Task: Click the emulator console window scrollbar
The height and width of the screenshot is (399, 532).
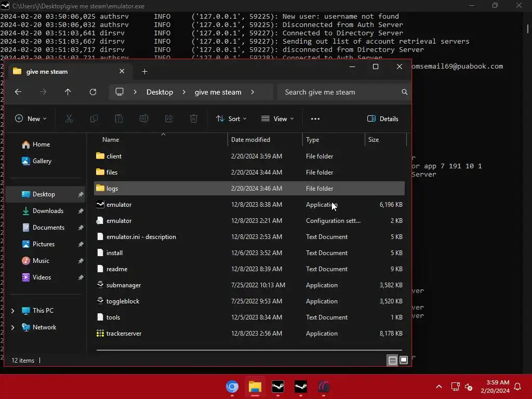Action: click(x=528, y=29)
